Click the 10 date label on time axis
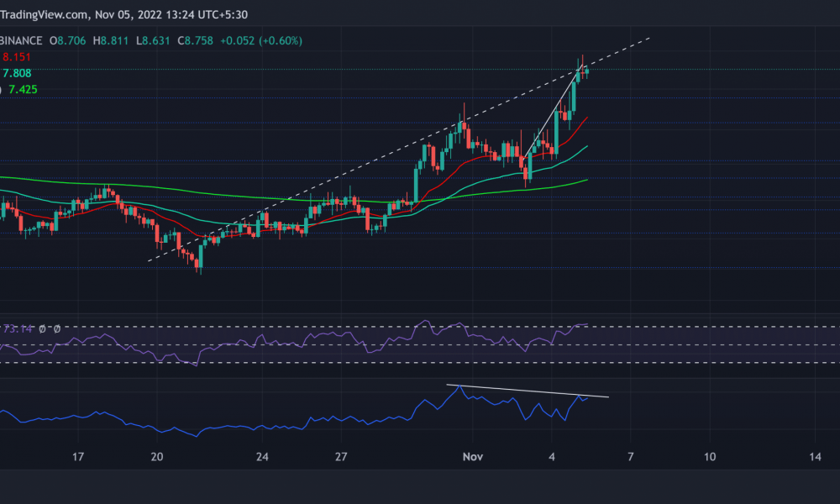The width and height of the screenshot is (840, 504). pos(710,457)
